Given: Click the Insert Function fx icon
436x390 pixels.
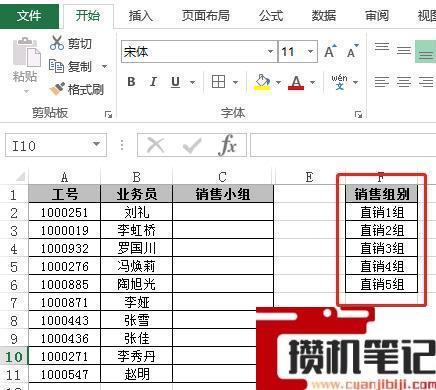Looking at the screenshot, I should (x=228, y=145).
